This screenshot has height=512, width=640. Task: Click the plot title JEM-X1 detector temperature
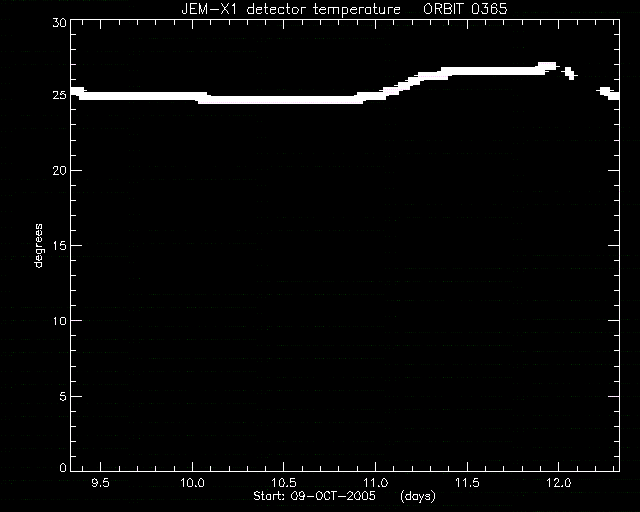click(291, 9)
